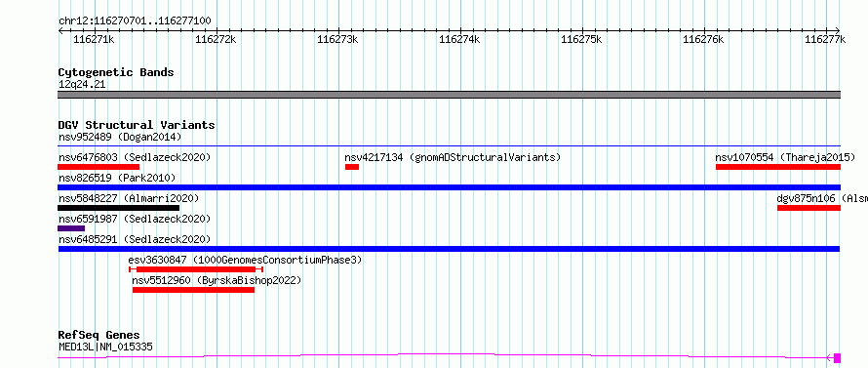Open the nsv5848227 (Almarri2020) label

point(129,198)
